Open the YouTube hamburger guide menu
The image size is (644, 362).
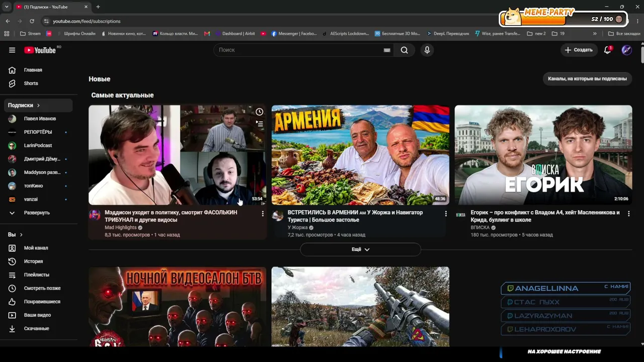[12, 50]
